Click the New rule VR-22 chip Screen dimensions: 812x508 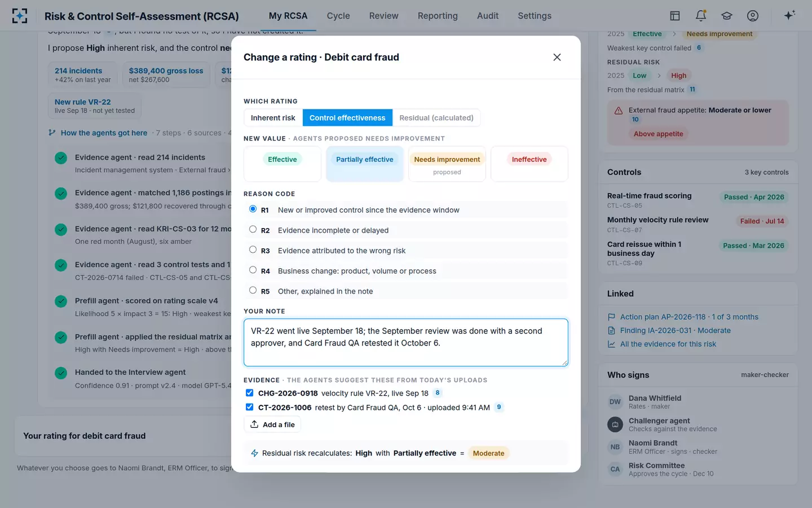coord(95,106)
